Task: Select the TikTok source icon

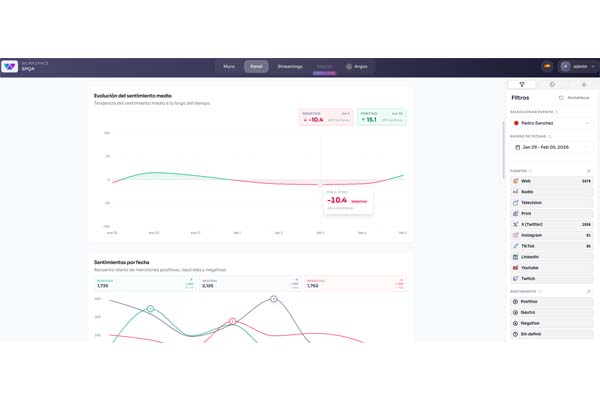Action: 516,246
